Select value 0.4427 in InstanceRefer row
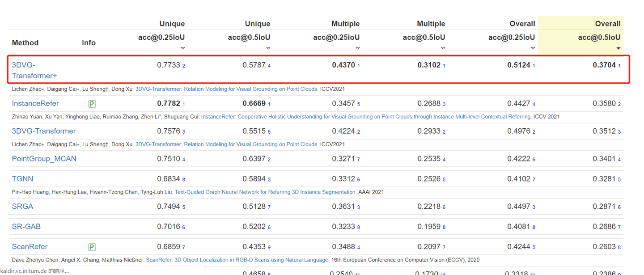This screenshot has width=644, height=275. point(519,103)
